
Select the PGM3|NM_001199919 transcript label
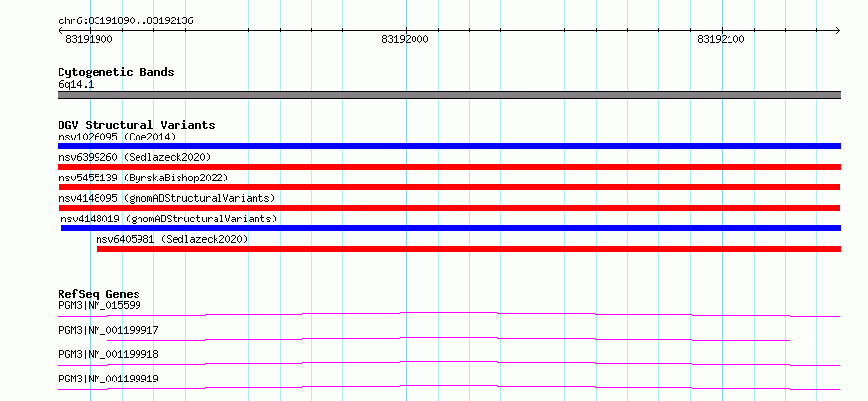click(108, 379)
